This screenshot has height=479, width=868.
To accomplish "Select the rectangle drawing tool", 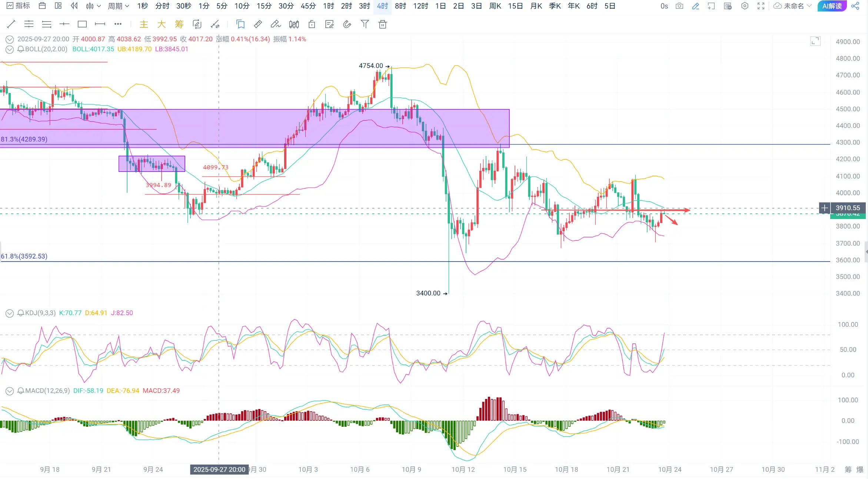I will tap(82, 24).
